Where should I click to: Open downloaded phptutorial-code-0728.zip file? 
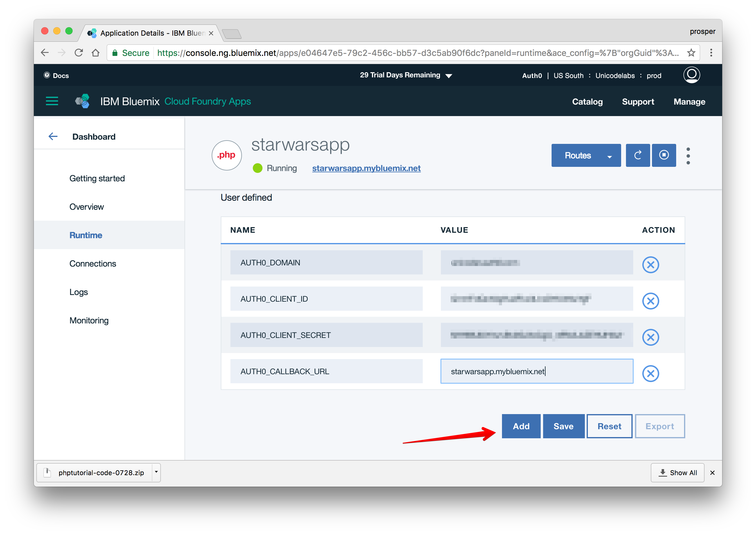click(x=94, y=473)
